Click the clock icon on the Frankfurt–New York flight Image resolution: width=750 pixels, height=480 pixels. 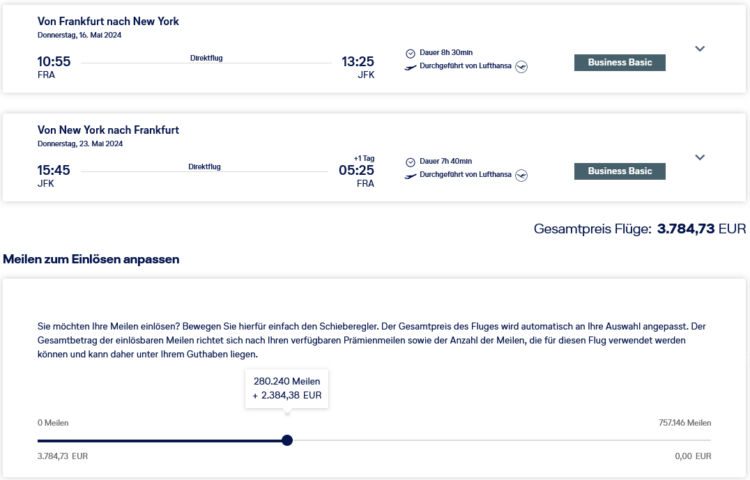(410, 53)
